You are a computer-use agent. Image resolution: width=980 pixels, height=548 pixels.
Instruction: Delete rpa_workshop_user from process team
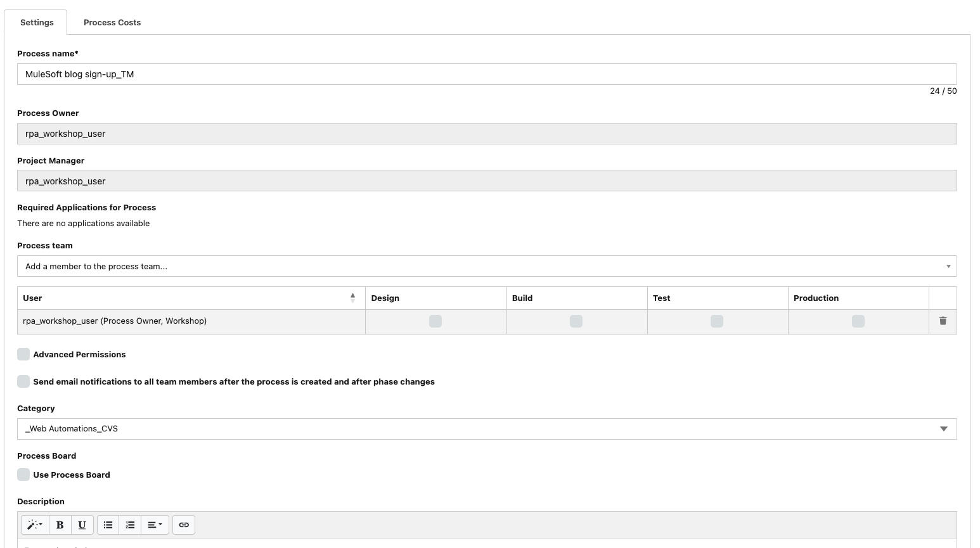[943, 321]
